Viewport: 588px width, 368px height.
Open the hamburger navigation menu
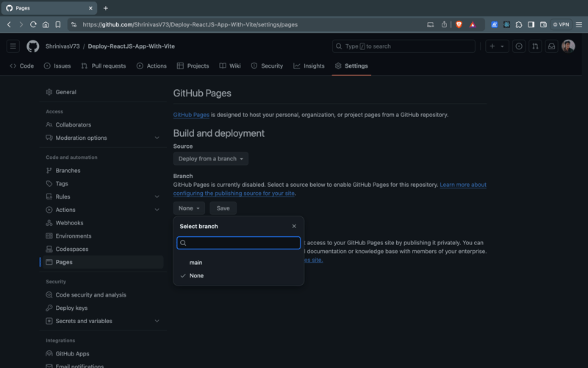(x=13, y=46)
